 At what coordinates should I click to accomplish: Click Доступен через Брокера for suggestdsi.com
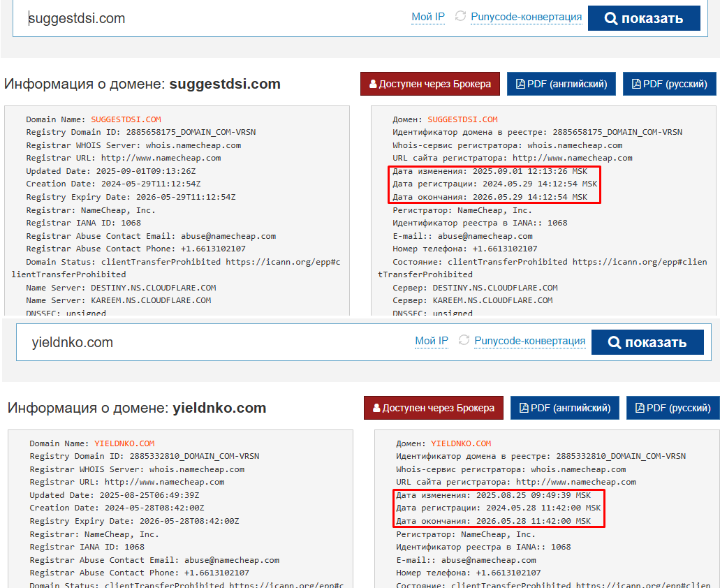click(x=430, y=84)
